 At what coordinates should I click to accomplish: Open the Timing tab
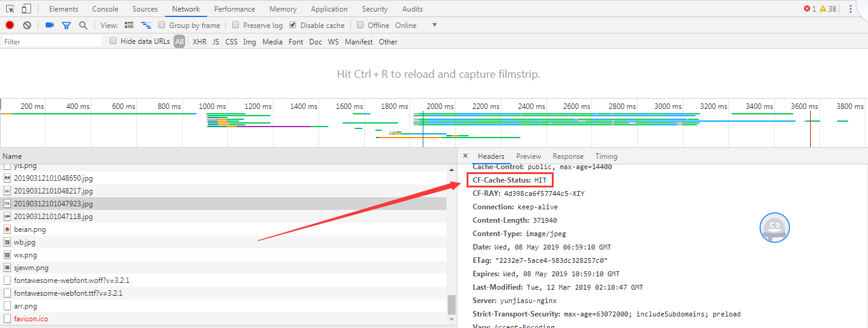[x=606, y=156]
